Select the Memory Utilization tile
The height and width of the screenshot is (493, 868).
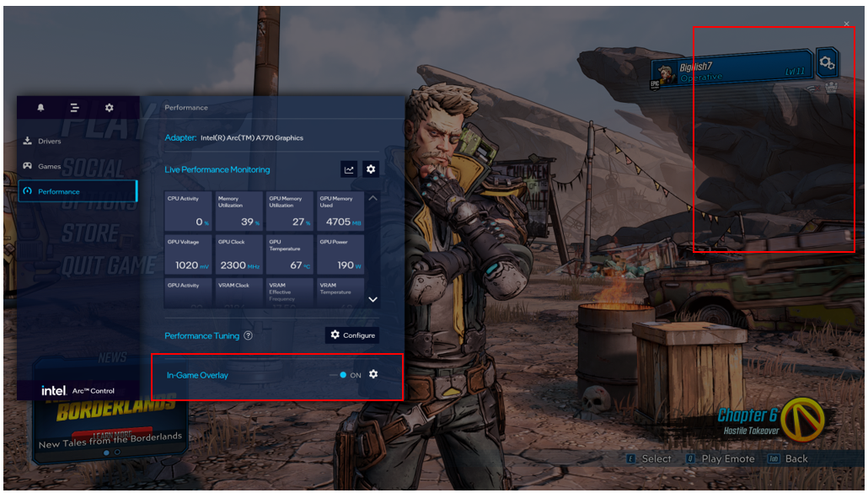[239, 211]
